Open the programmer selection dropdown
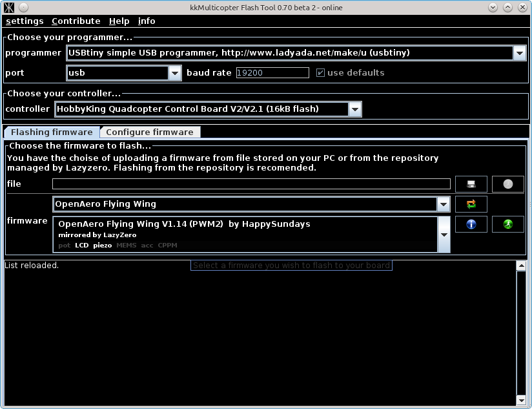Viewport: 532px width, 409px height. [x=520, y=53]
